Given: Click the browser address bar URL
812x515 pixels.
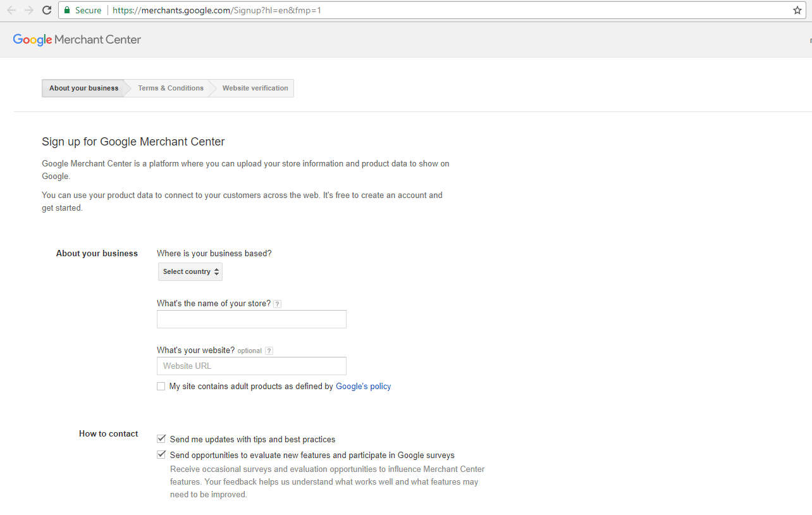Looking at the screenshot, I should (x=217, y=10).
